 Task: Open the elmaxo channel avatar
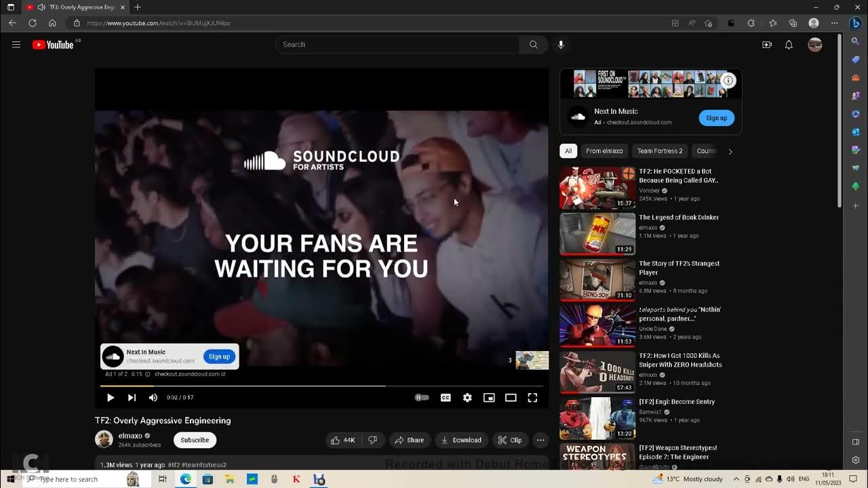(x=104, y=439)
